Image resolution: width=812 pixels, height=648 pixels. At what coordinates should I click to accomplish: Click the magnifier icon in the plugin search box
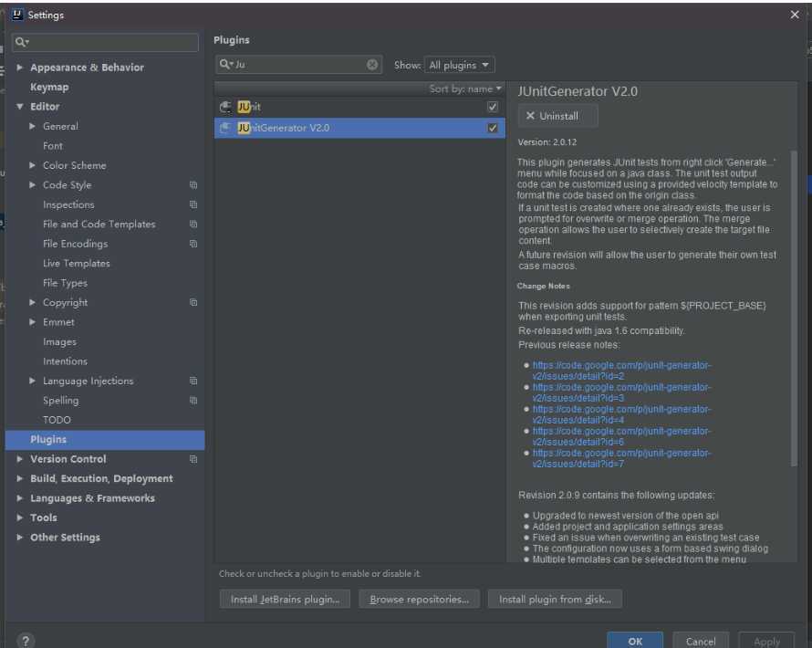click(225, 64)
